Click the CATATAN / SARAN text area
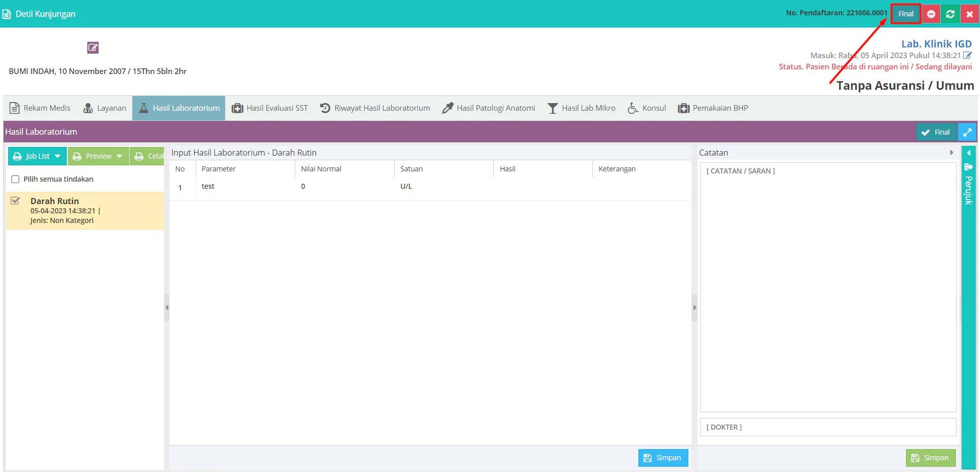 coord(828,287)
